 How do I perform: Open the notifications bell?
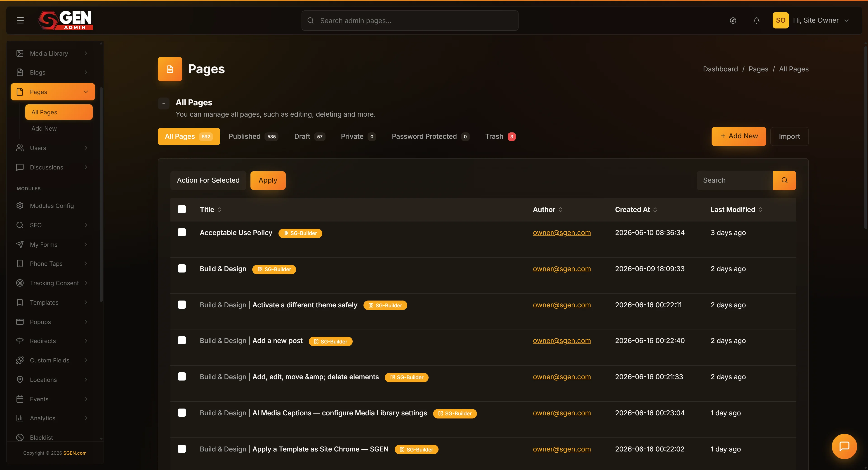point(757,21)
